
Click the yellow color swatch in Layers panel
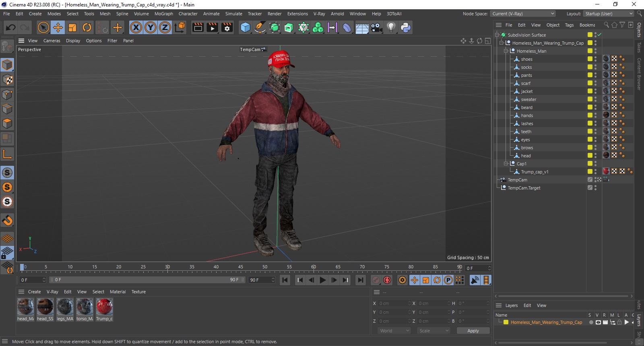pos(506,322)
